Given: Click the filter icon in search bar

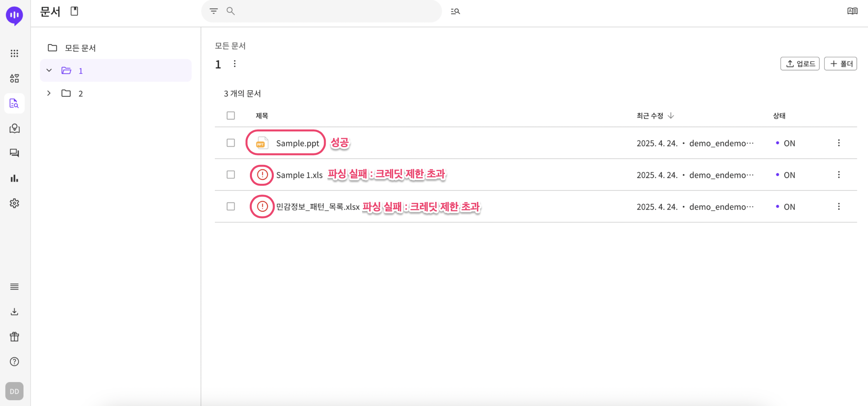Looking at the screenshot, I should (214, 11).
